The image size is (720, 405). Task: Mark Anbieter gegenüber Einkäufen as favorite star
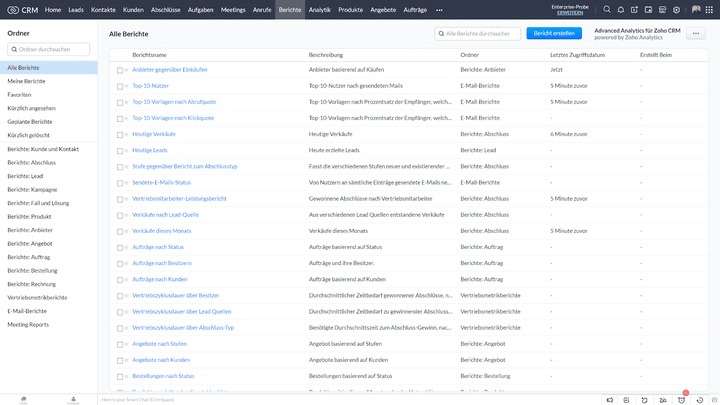pos(126,70)
